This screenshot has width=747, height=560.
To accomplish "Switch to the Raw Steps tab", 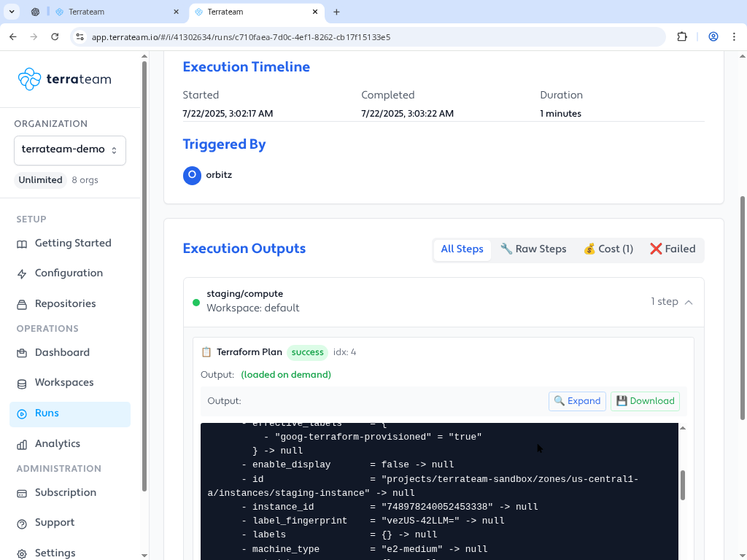I will coord(533,249).
